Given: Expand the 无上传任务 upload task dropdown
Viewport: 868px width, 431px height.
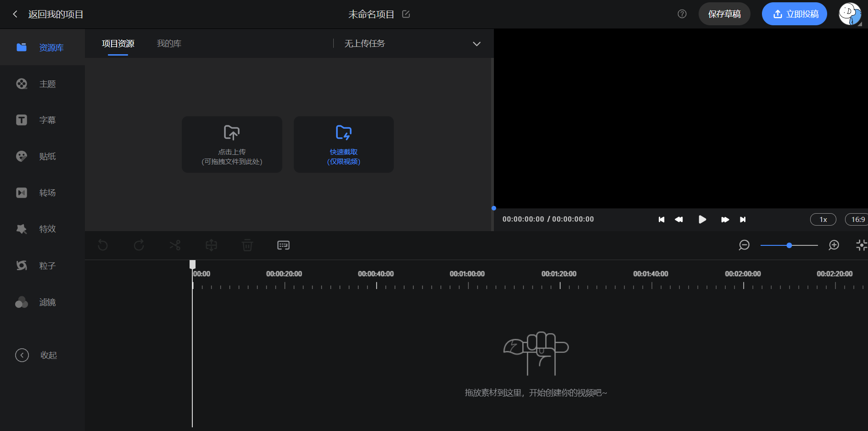Looking at the screenshot, I should click(476, 44).
